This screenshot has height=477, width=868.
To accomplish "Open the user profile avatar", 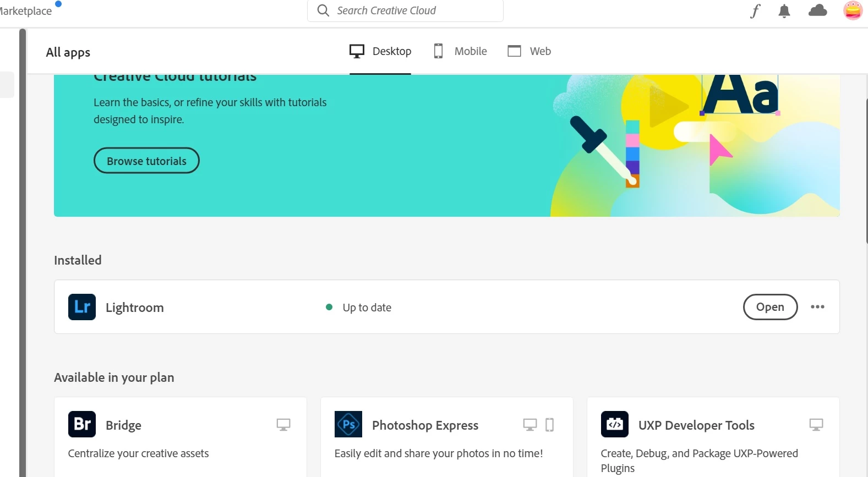I will [853, 10].
